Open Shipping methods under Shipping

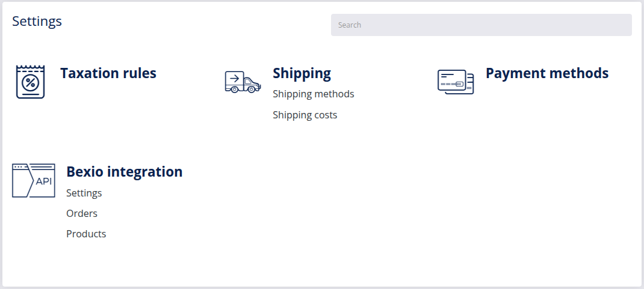(314, 94)
